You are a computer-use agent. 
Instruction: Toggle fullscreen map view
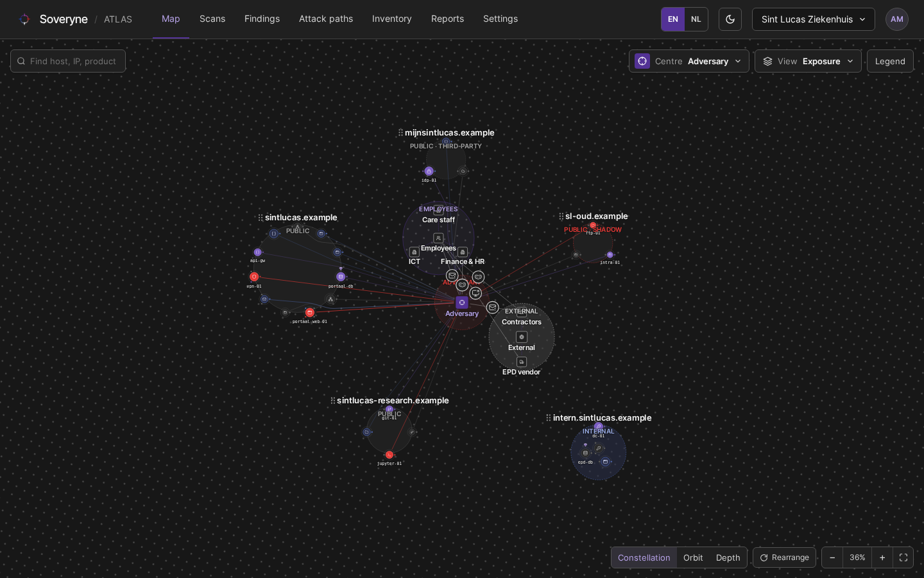[903, 557]
